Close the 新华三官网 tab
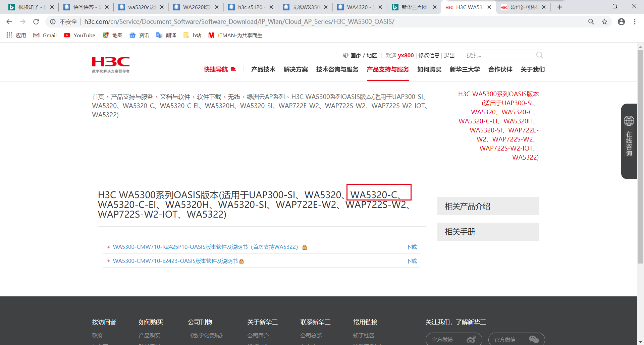Image resolution: width=644 pixels, height=345 pixels. [435, 7]
